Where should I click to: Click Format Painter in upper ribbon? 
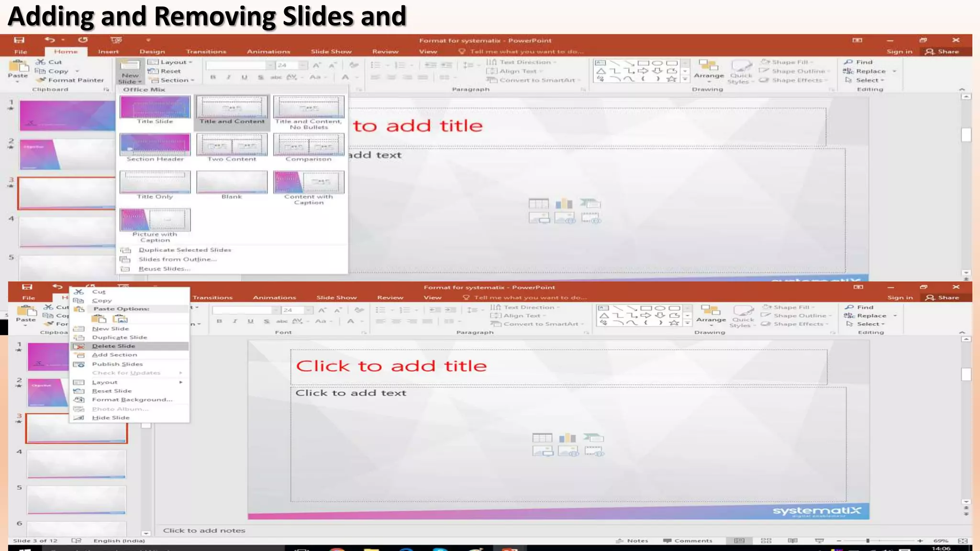click(71, 80)
